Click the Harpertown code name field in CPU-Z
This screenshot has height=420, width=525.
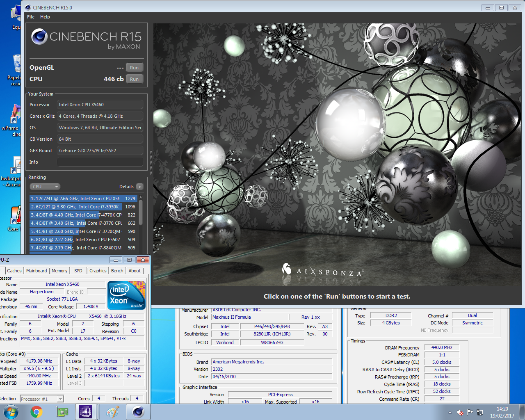point(42,292)
